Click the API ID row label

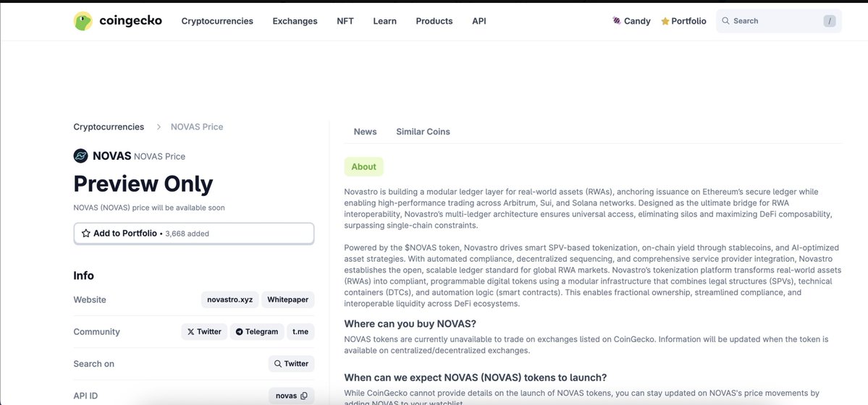(86, 396)
